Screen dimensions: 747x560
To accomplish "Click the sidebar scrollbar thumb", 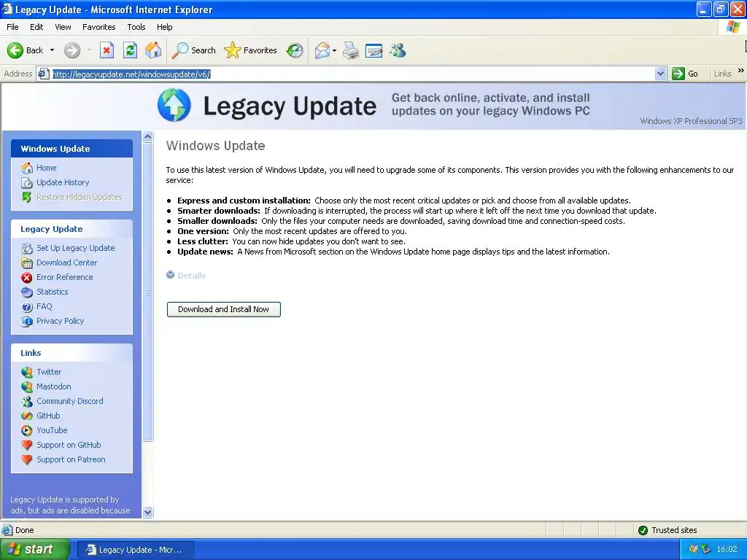I will click(x=147, y=292).
